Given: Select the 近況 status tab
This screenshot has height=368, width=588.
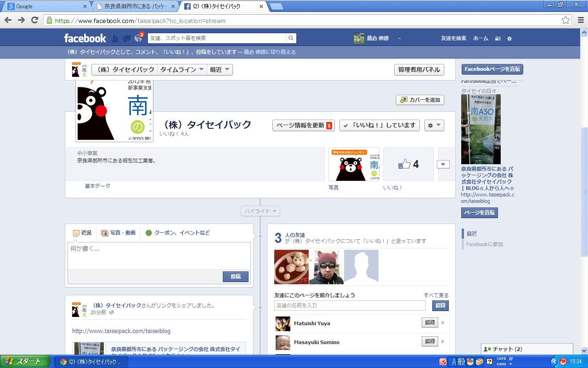Looking at the screenshot, I should point(82,233).
